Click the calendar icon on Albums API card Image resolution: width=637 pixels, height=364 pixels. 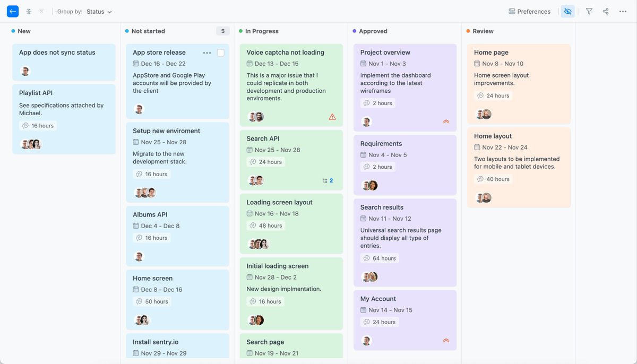pyautogui.click(x=136, y=226)
